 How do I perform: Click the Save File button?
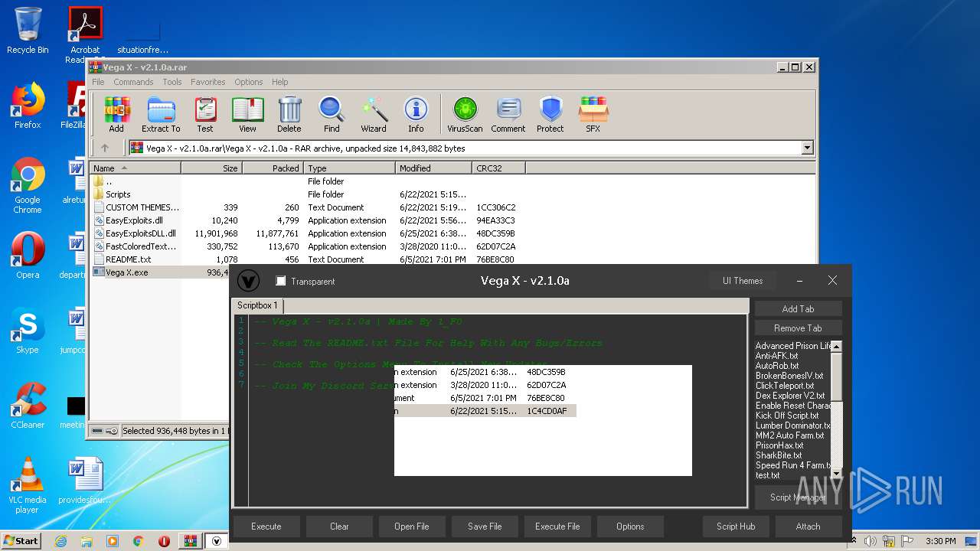[x=485, y=527]
